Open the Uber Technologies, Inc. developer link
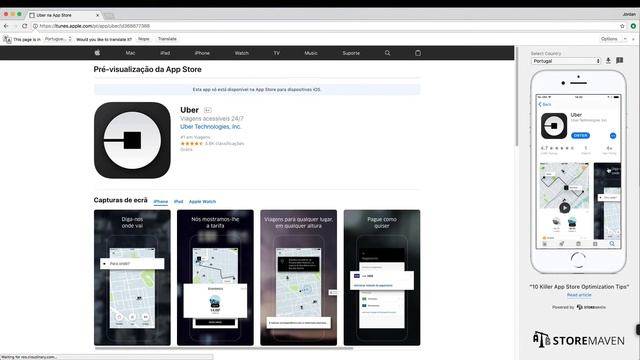Screen dimensions: 640x360 [x=211, y=127]
